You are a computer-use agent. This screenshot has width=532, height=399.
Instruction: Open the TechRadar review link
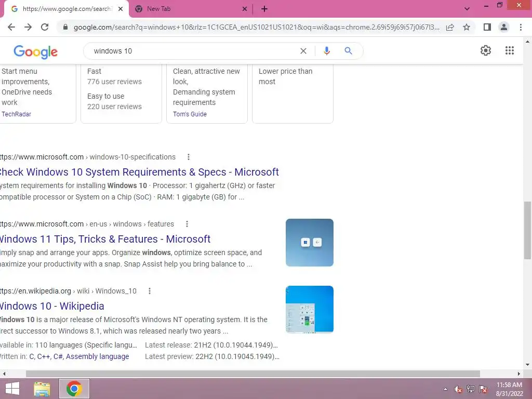(x=16, y=114)
